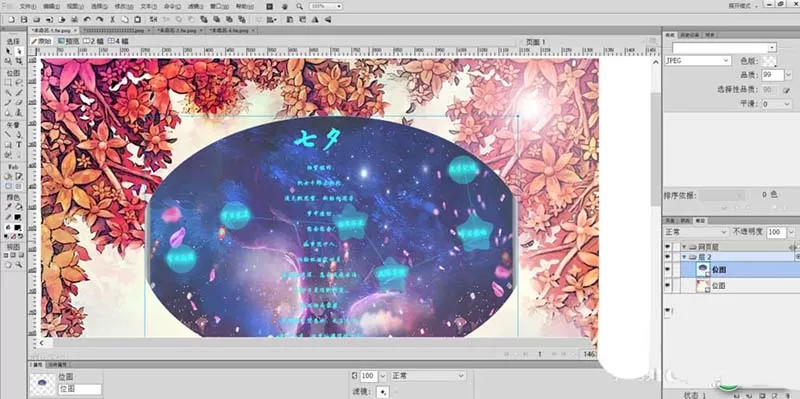Image resolution: width=800 pixels, height=399 pixels.
Task: Select the Text tool in vector section
Action: [x=19, y=144]
